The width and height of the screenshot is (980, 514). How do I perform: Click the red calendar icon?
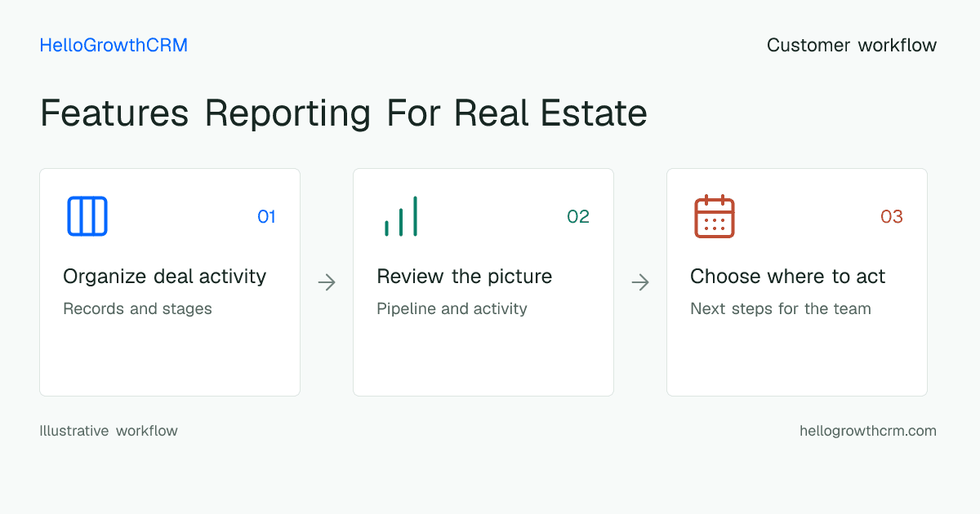tap(715, 216)
